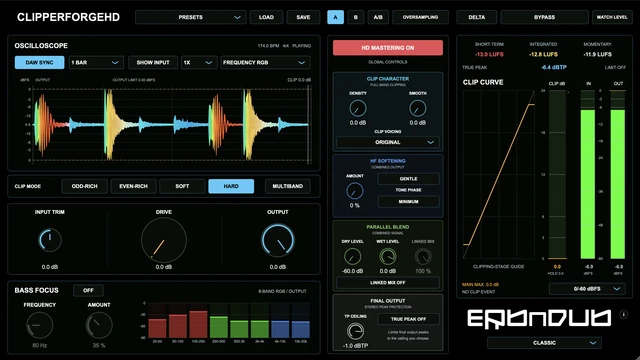Image resolution: width=640 pixels, height=360 pixels.
Task: Toggle HD Mastering On button
Action: [x=388, y=48]
